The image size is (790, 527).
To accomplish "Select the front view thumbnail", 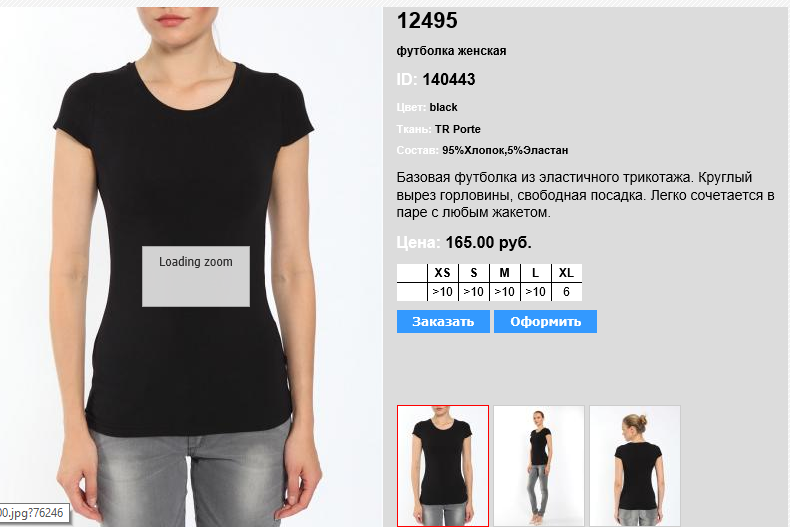I will tap(443, 466).
